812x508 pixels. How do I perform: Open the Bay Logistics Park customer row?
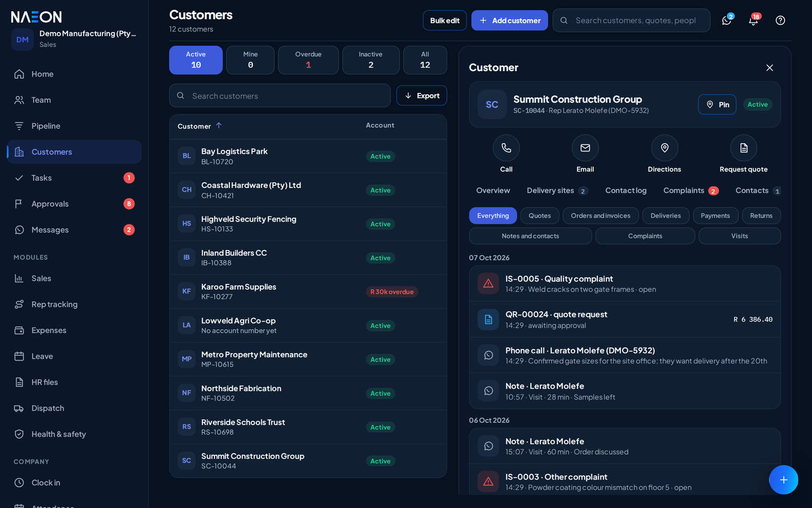(x=308, y=156)
